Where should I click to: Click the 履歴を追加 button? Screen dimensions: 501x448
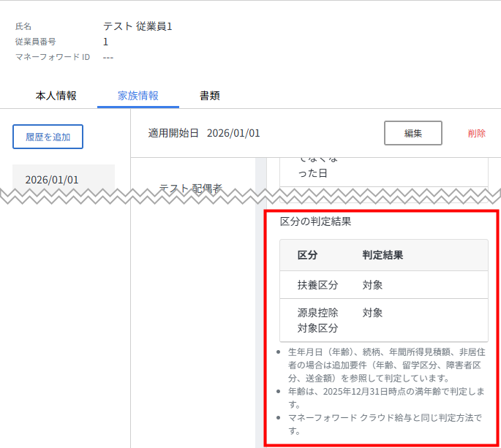(x=48, y=137)
